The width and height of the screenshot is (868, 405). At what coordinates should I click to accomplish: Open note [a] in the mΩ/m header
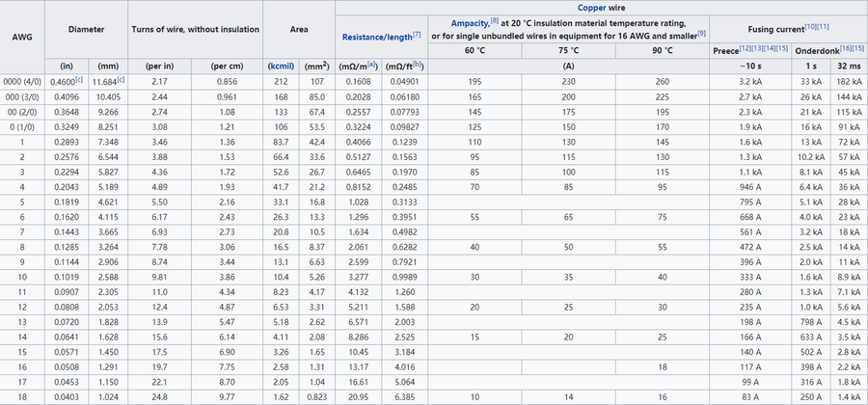tap(372, 65)
